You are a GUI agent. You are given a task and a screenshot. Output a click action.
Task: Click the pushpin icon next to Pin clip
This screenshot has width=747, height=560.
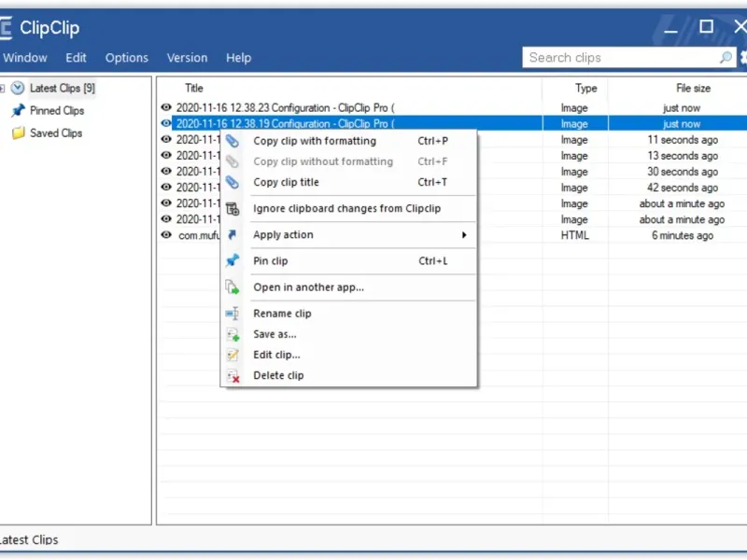[x=233, y=261]
